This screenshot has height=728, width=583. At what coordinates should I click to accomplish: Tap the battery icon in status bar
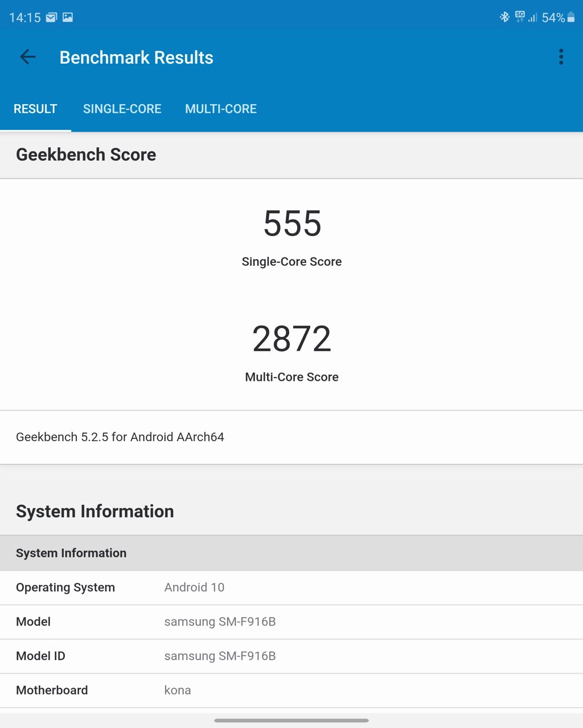click(571, 18)
